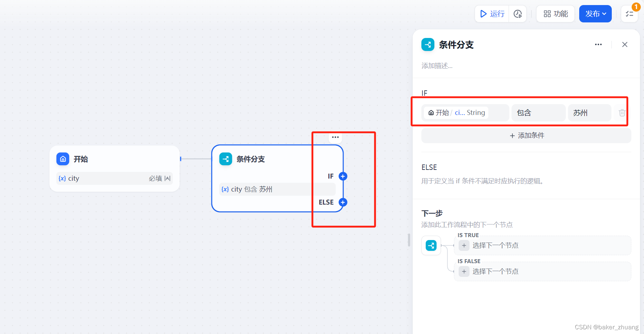Select the 开始 node home icon
The width and height of the screenshot is (644, 334).
[x=63, y=159]
